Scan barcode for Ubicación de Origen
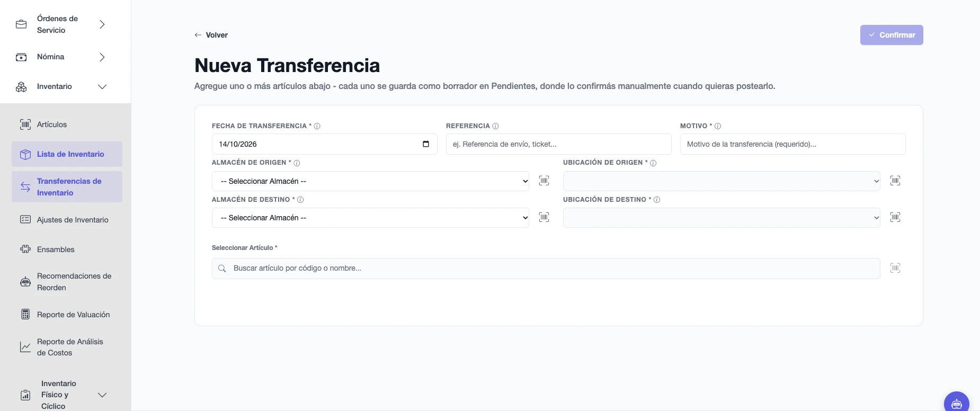 tap(895, 181)
